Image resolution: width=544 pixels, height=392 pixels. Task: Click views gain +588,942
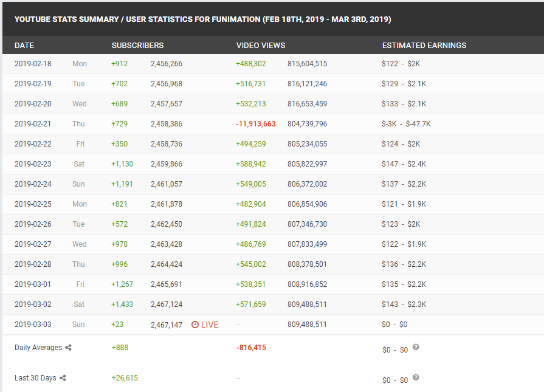pos(251,164)
